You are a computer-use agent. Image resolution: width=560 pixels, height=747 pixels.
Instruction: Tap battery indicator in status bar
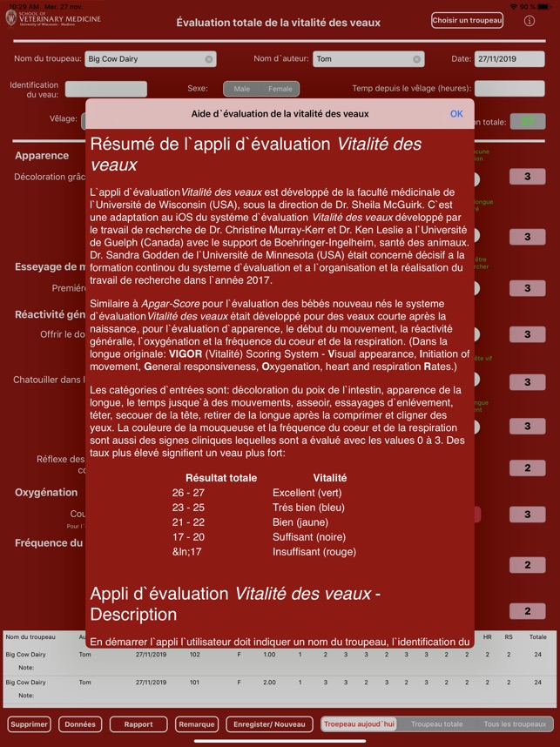544,7
